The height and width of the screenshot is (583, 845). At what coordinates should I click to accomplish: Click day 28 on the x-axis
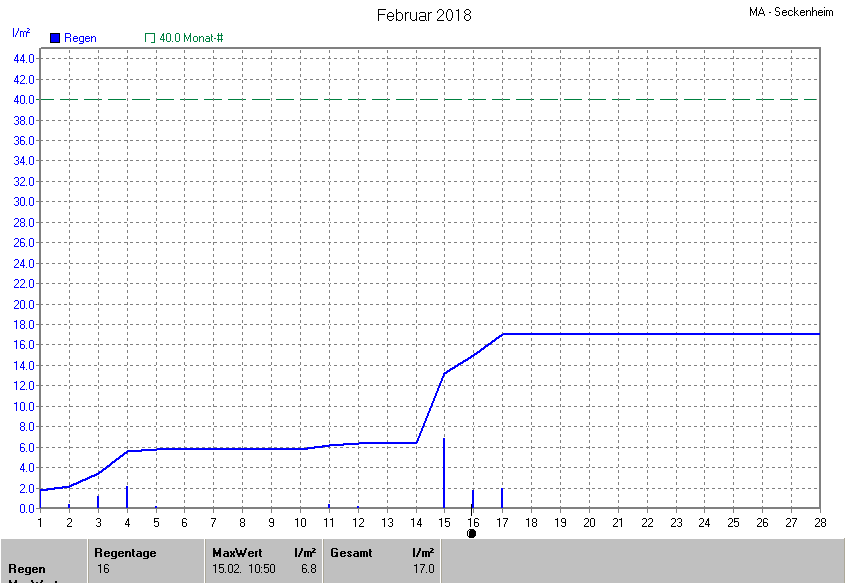[x=819, y=522]
